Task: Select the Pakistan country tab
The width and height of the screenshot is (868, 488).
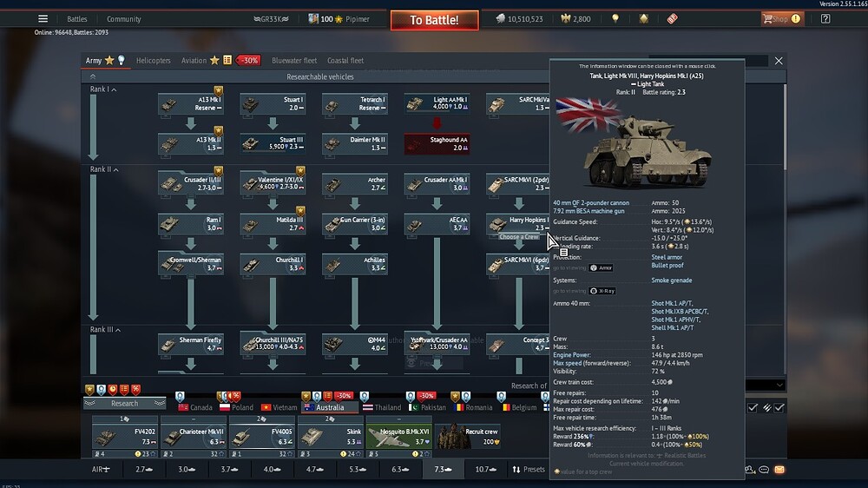Action: click(427, 407)
